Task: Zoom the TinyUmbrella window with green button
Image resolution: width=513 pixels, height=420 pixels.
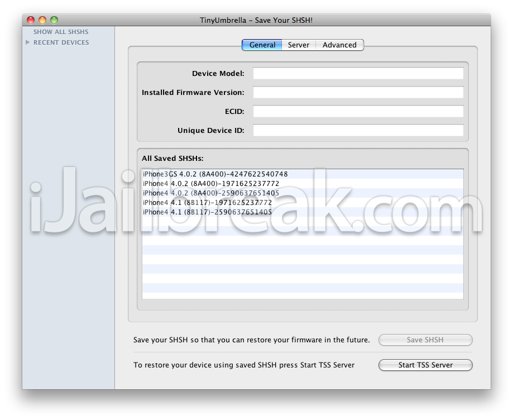Action: pyautogui.click(x=54, y=20)
